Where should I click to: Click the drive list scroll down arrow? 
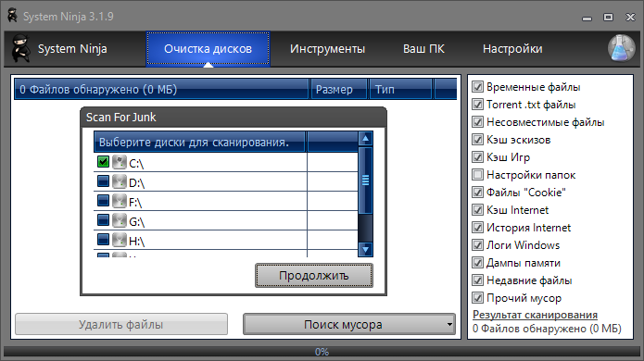tap(365, 249)
